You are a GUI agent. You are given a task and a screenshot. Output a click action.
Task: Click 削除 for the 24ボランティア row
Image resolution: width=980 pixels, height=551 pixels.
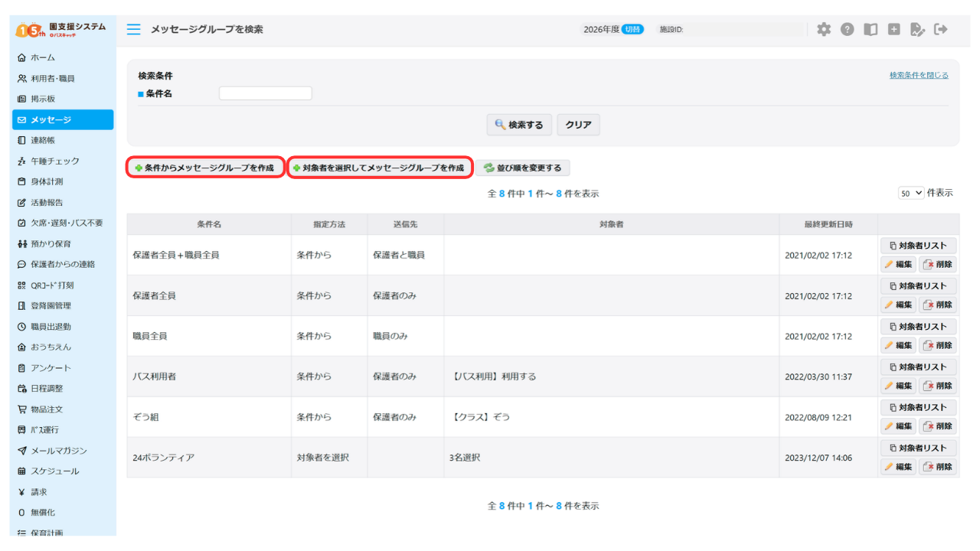coord(937,466)
